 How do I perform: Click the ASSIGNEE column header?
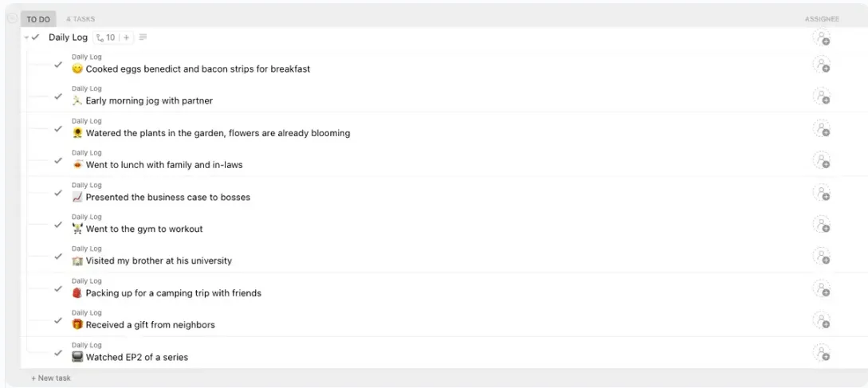click(x=822, y=19)
